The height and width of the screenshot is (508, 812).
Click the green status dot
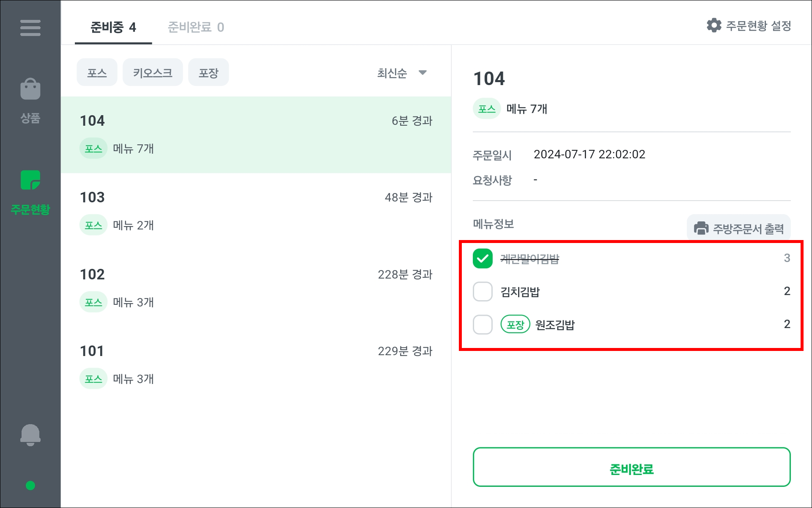click(x=30, y=486)
